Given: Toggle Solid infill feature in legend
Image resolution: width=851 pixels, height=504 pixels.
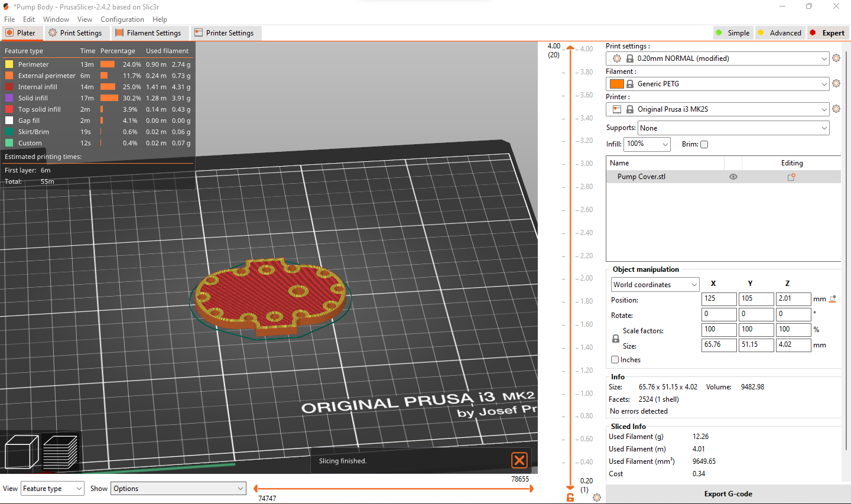Looking at the screenshot, I should (x=98, y=98).
